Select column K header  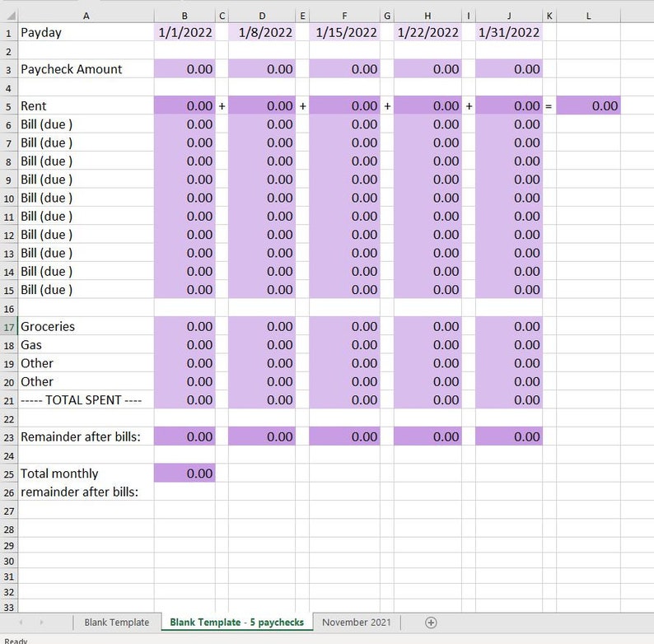coord(549,16)
